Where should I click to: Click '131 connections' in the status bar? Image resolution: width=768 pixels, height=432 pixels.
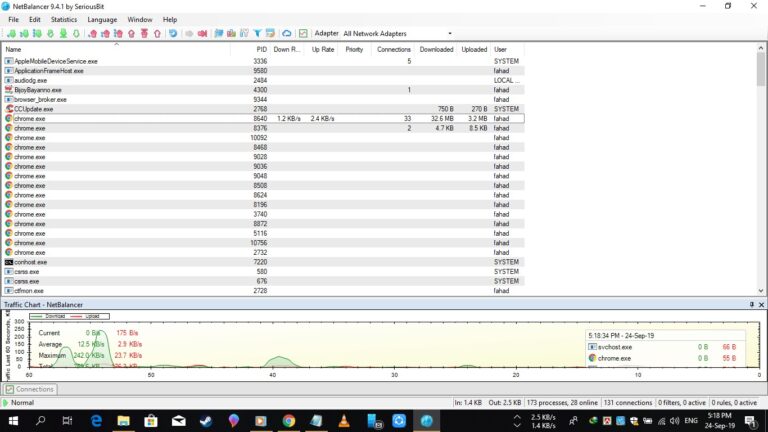coord(627,403)
